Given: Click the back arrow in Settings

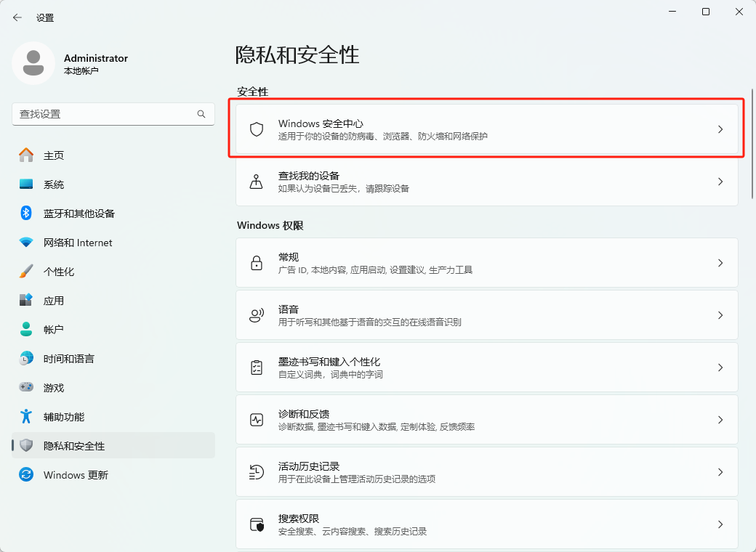Looking at the screenshot, I should tap(17, 17).
